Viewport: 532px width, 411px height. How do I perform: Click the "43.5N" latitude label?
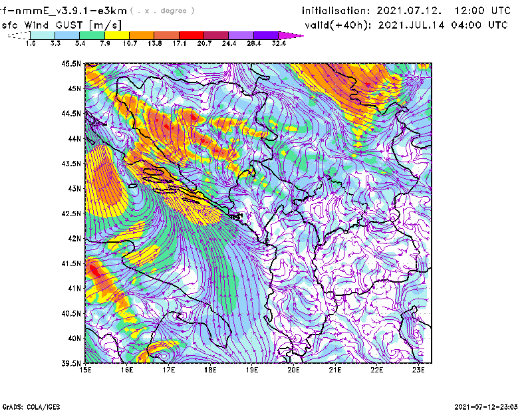72,164
